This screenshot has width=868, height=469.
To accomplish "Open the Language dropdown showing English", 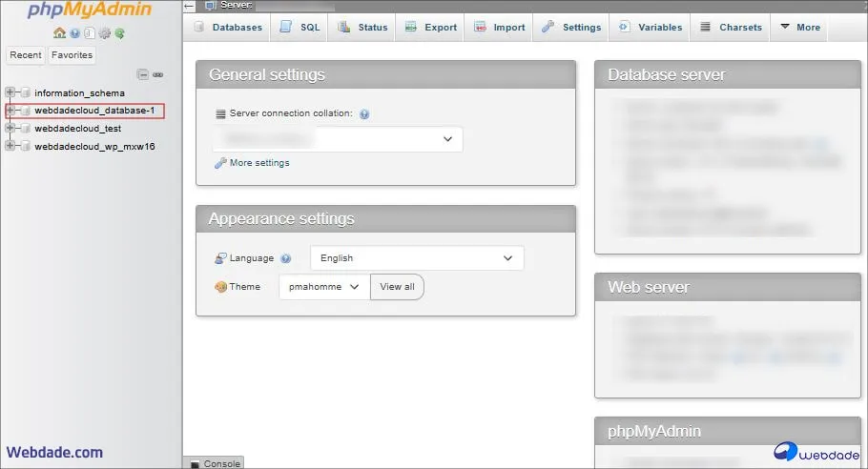I will 417,258.
